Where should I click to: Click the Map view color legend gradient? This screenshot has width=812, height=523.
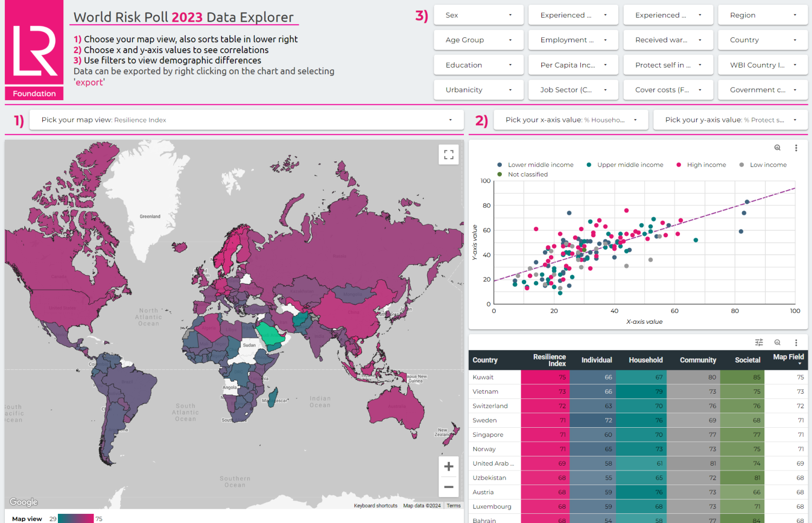(76, 518)
